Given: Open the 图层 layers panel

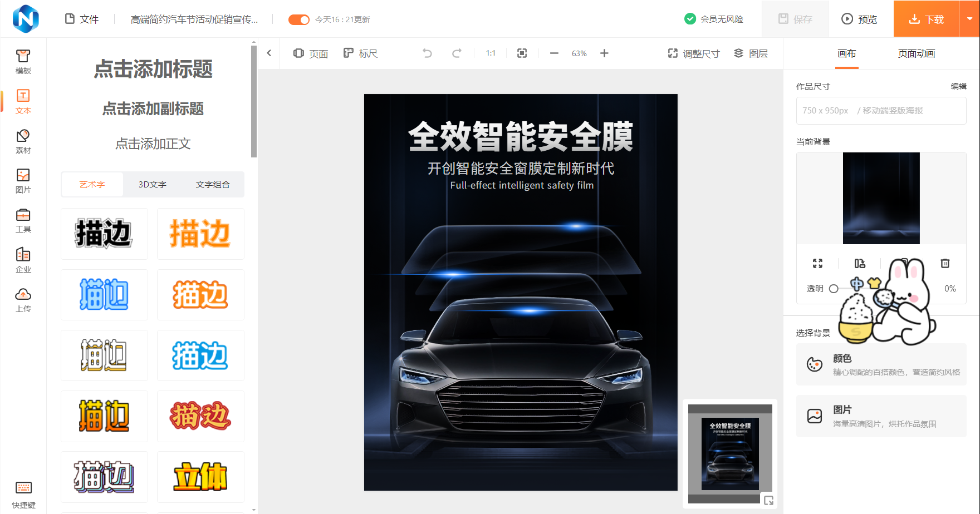Looking at the screenshot, I should pos(751,53).
